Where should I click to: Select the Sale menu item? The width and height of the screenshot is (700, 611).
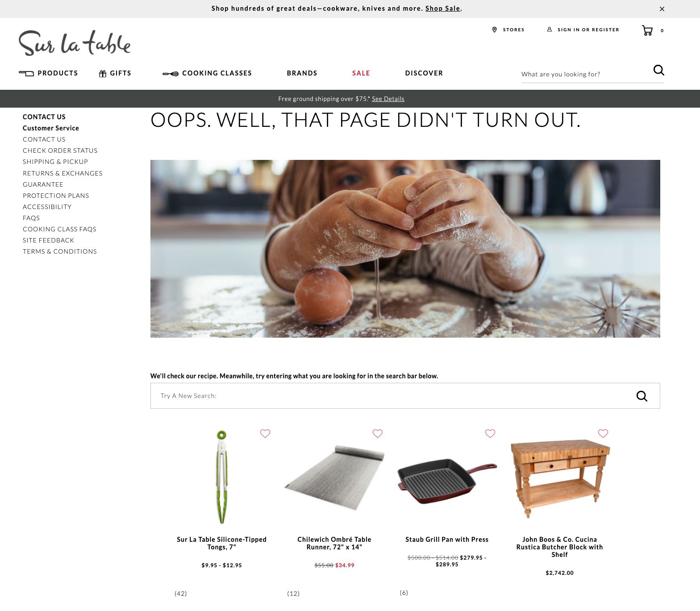click(361, 73)
